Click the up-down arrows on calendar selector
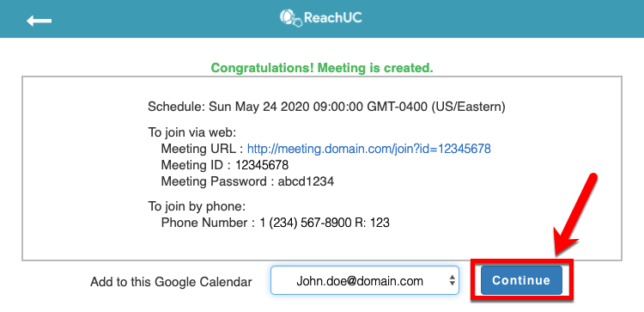The image size is (644, 312). tap(452, 281)
